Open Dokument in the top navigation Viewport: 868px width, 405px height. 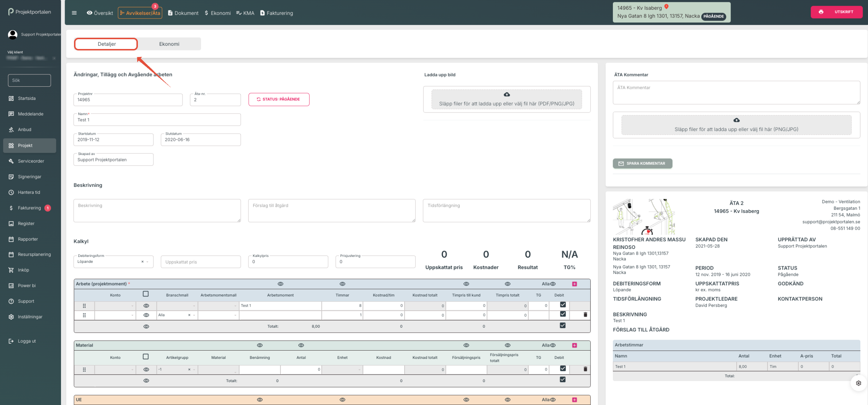click(x=183, y=13)
